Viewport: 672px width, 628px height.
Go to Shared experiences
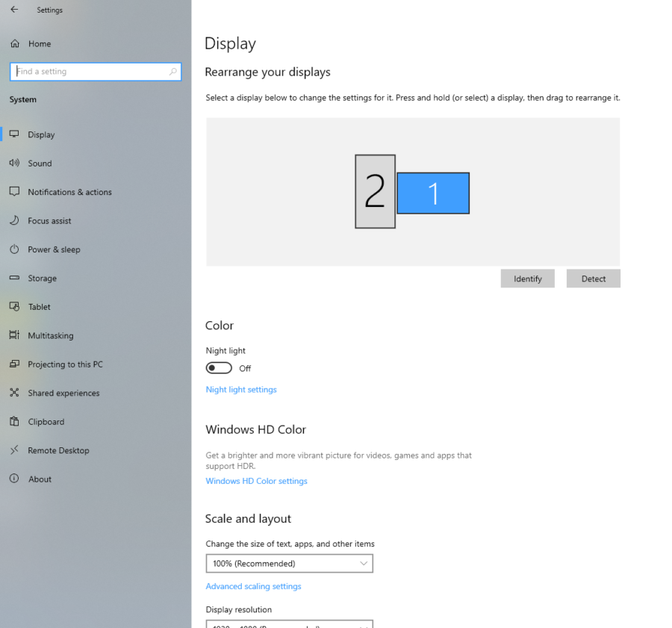click(96, 393)
